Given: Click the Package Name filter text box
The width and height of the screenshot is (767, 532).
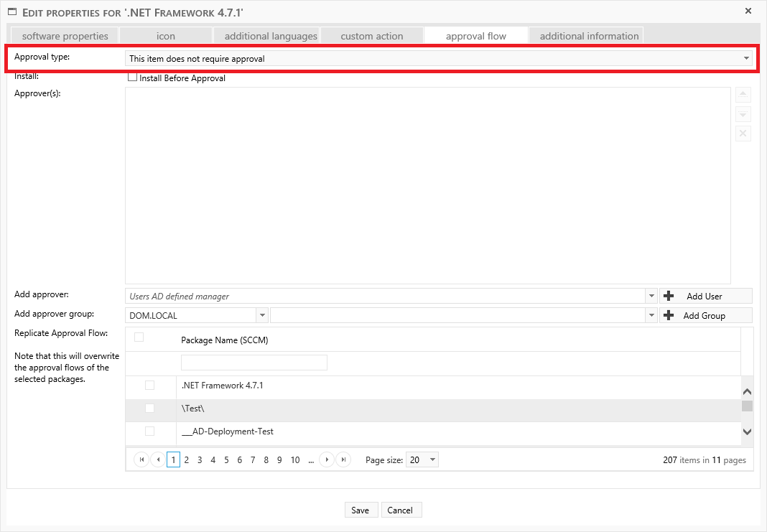Looking at the screenshot, I should pos(254,363).
